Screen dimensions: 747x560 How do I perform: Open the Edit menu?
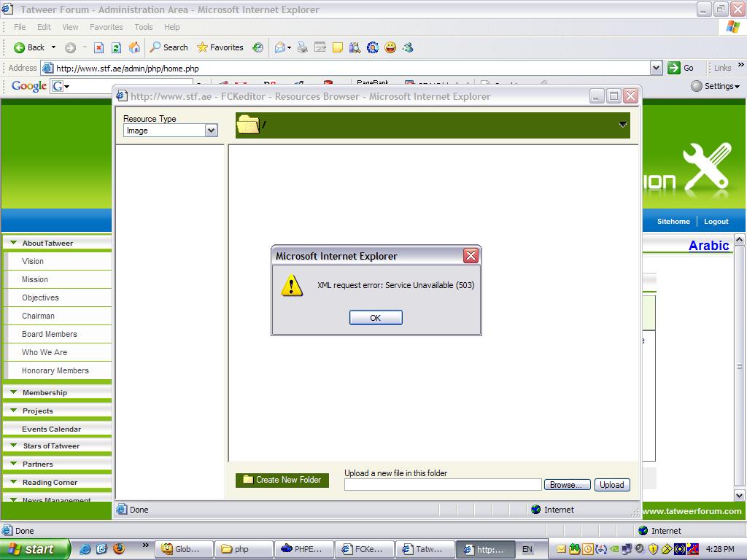click(x=44, y=27)
